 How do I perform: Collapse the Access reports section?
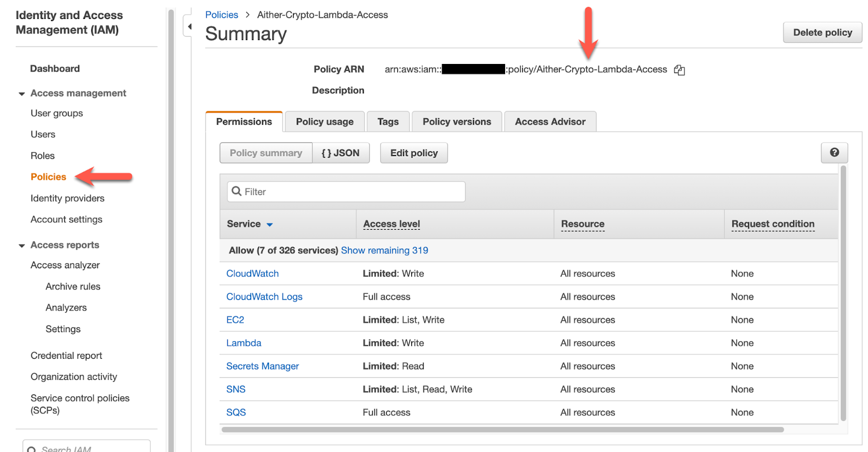(22, 246)
